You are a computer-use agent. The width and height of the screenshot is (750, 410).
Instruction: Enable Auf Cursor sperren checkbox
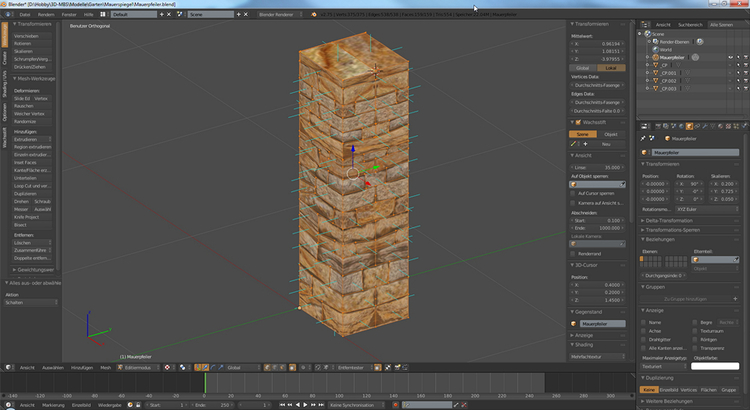[573, 193]
